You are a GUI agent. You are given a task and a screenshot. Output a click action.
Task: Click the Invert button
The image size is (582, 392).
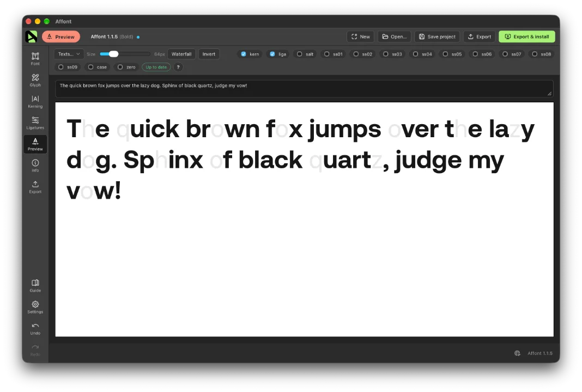pos(209,54)
